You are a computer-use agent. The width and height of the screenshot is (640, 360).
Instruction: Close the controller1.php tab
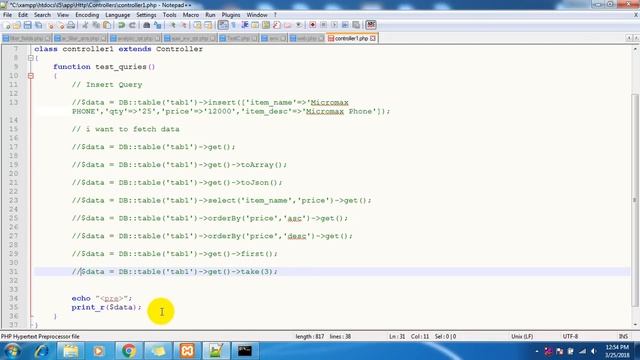pyautogui.click(x=373, y=38)
